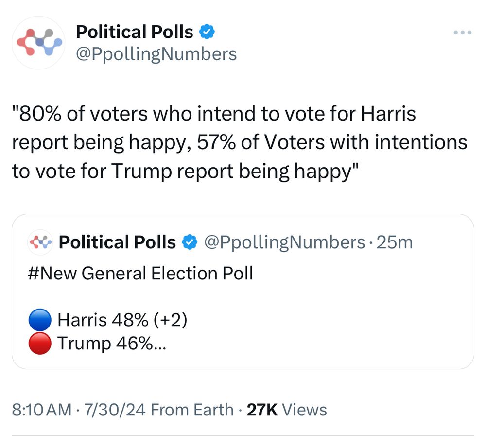This screenshot has height=448, width=486.
Task: Open Political Polls profile avatar
Action: (38, 43)
